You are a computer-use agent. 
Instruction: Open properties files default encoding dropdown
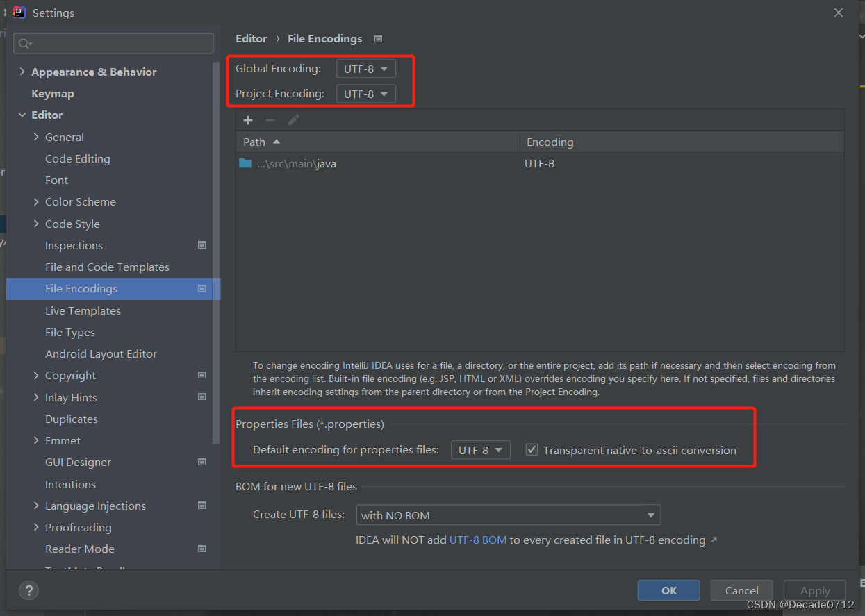pos(480,450)
